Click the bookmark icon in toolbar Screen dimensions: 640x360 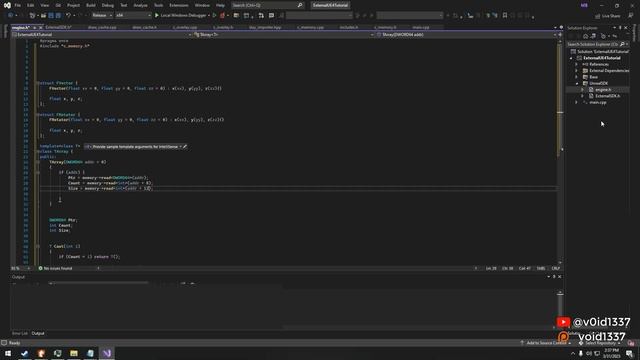(x=505, y=16)
